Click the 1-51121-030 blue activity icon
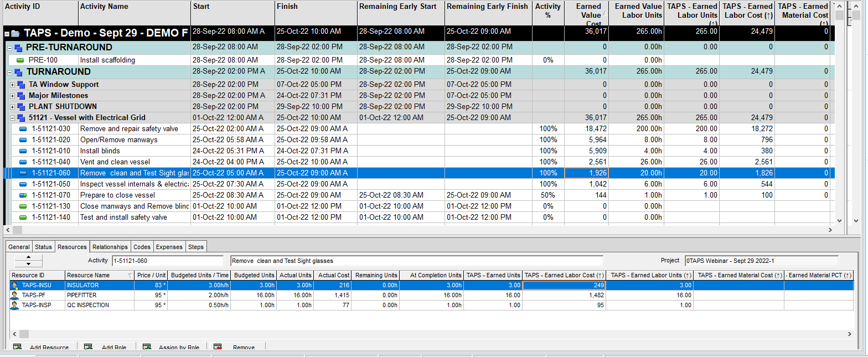Screen dimensions: 868x357 [23, 129]
